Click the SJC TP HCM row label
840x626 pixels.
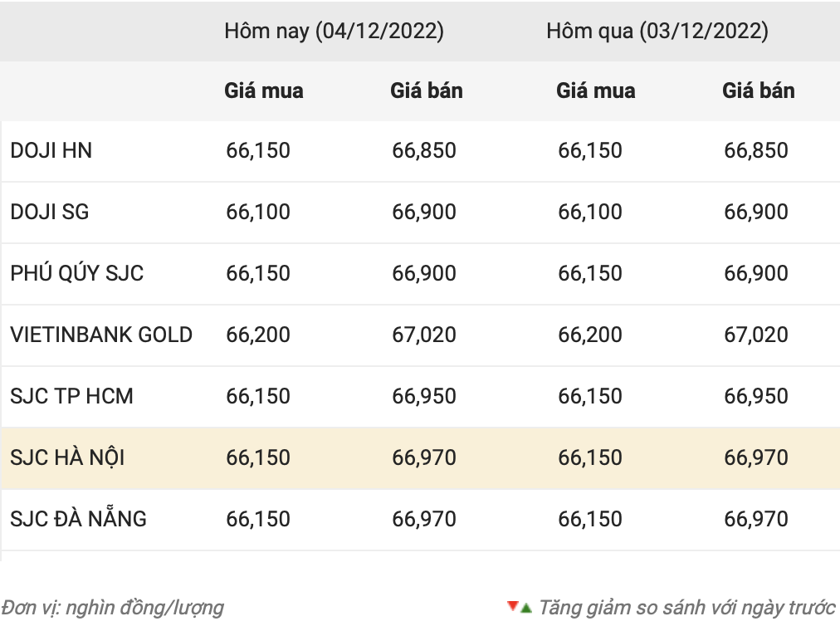click(72, 396)
